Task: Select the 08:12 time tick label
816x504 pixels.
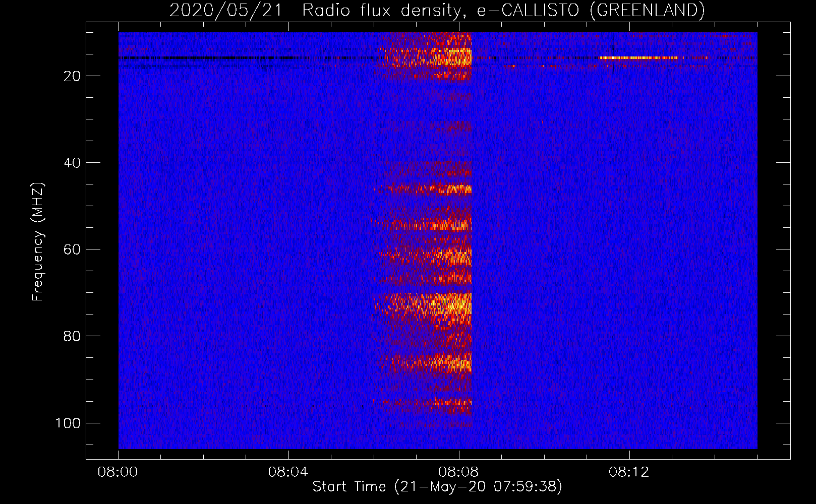Action: pyautogui.click(x=629, y=472)
